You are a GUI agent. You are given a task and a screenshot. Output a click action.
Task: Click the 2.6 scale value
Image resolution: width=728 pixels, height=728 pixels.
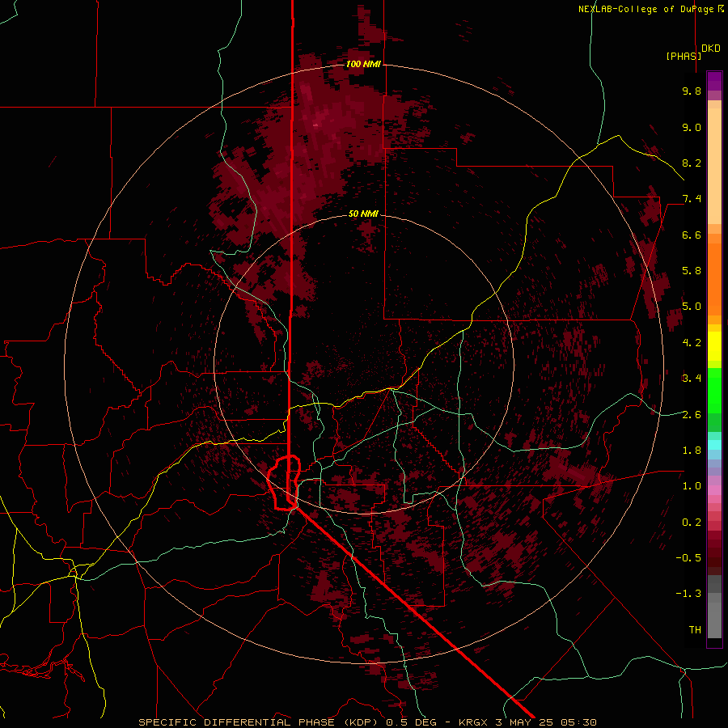pos(692,415)
